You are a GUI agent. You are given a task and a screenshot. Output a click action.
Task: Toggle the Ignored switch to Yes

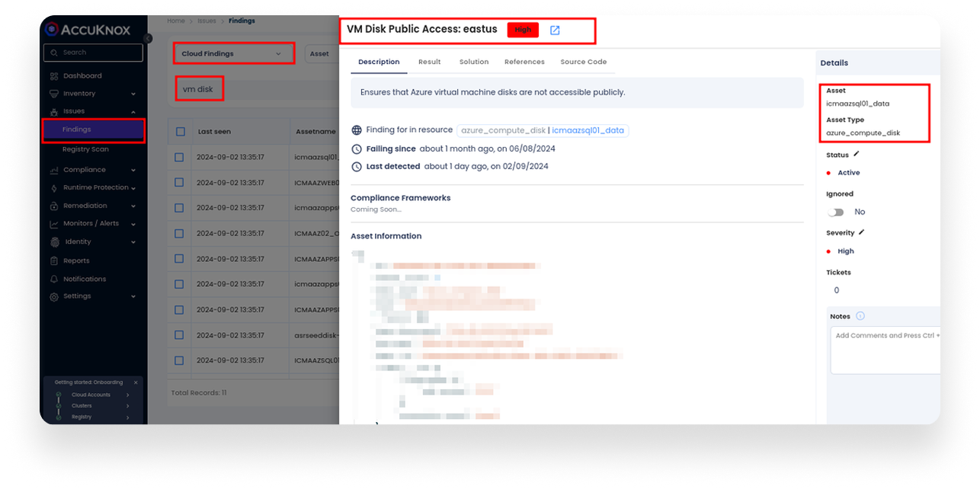click(835, 211)
